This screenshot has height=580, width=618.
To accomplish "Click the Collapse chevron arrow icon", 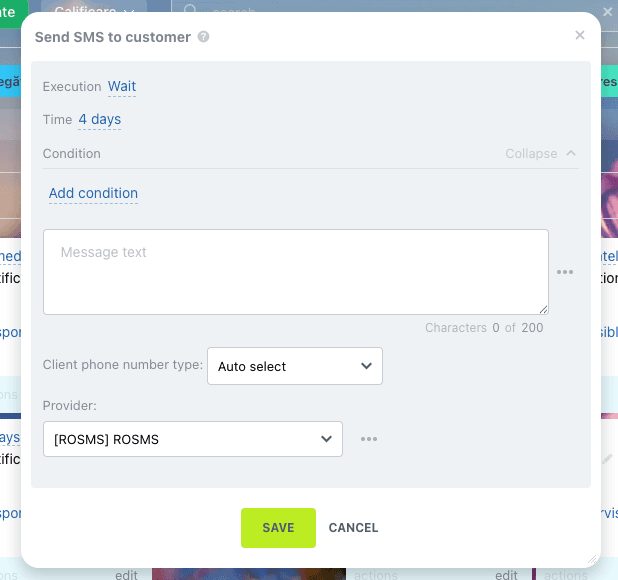I will tap(571, 154).
